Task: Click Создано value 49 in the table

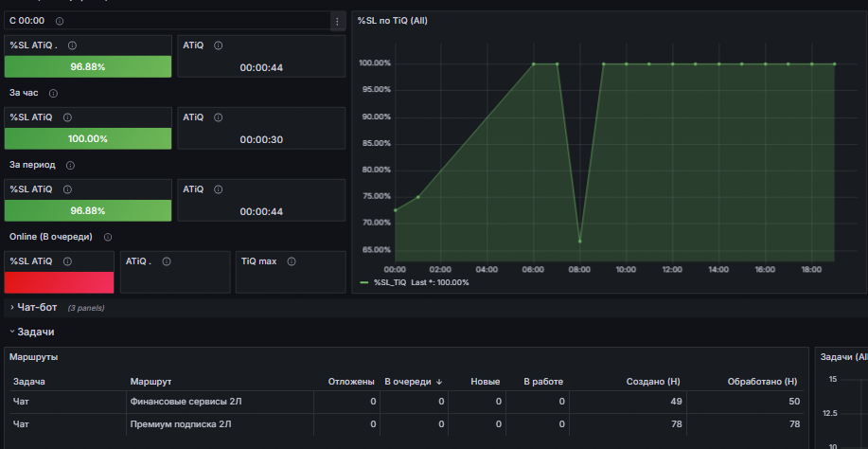Action: point(677,402)
